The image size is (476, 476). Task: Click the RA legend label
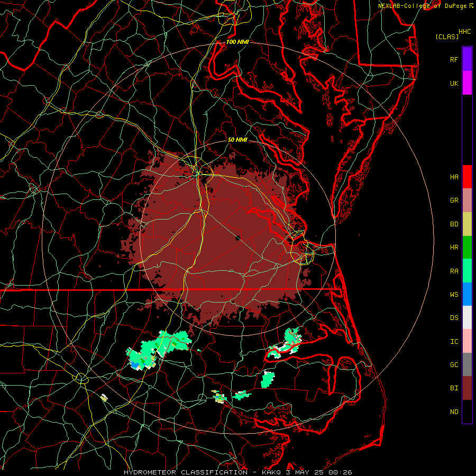pyautogui.click(x=454, y=271)
